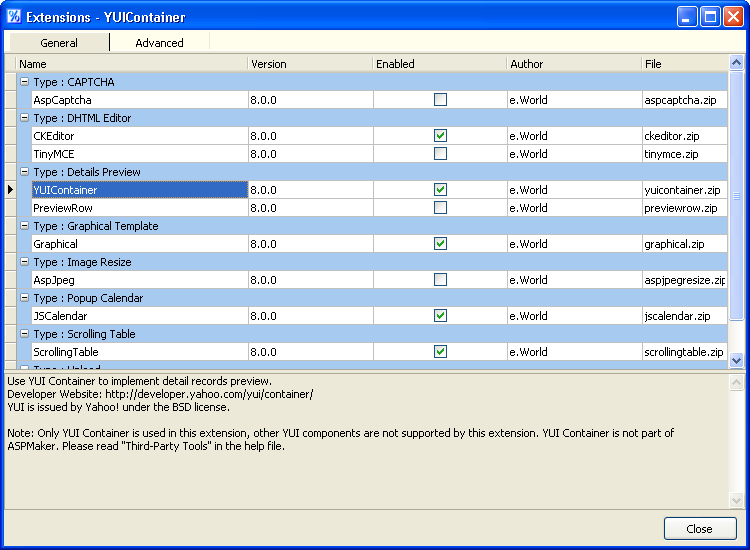Image resolution: width=750 pixels, height=550 pixels.
Task: Click the previewrow.zip file cell
Action: click(x=685, y=208)
